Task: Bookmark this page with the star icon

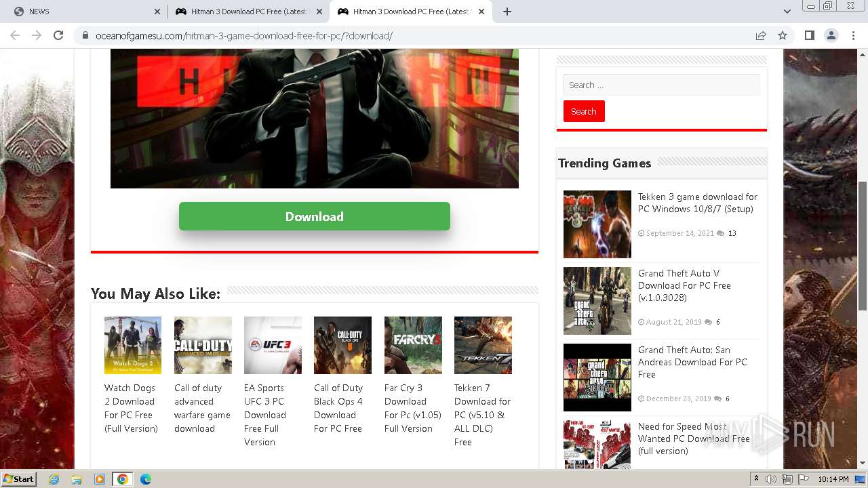Action: (x=783, y=35)
